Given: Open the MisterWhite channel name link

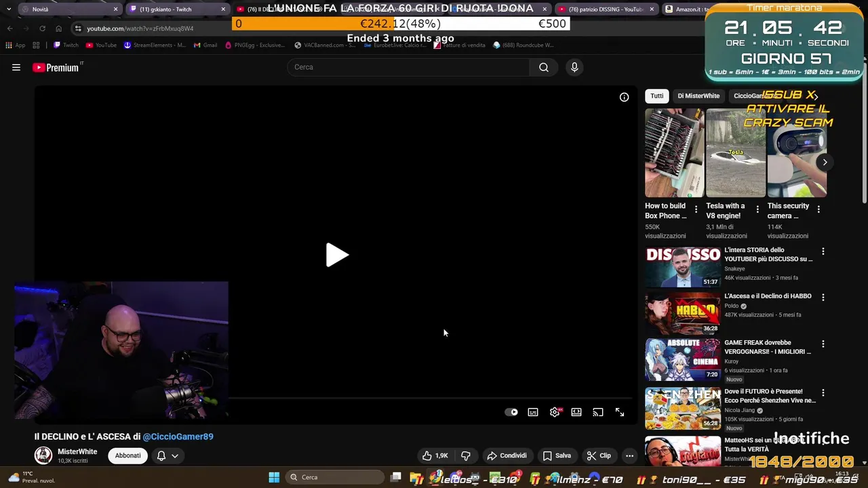Looking at the screenshot, I should (x=77, y=451).
